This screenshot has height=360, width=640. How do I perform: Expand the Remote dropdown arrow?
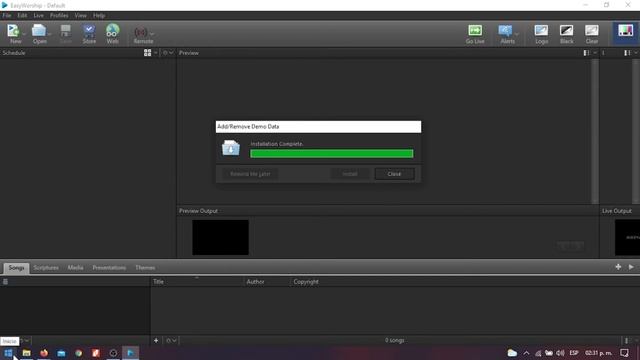(152, 33)
